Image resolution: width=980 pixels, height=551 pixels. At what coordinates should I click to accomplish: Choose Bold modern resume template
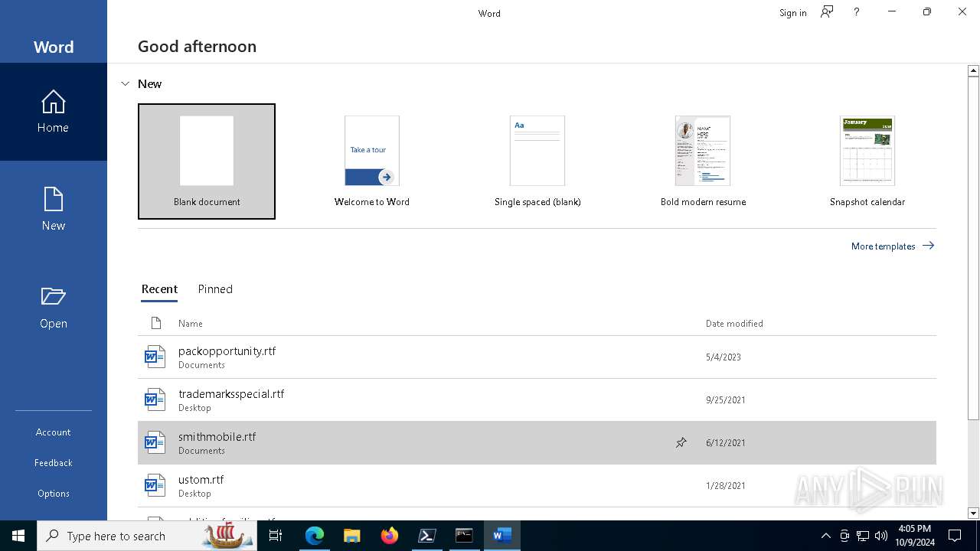point(703,161)
